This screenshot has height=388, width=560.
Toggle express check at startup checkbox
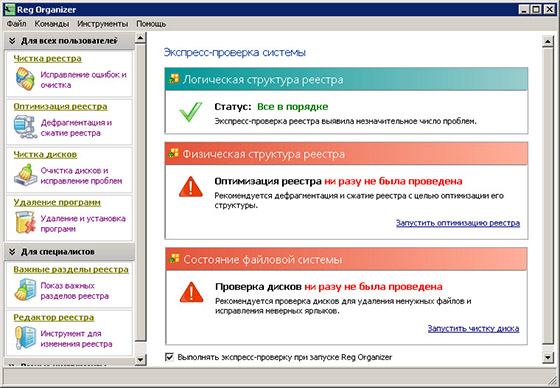pyautogui.click(x=169, y=357)
